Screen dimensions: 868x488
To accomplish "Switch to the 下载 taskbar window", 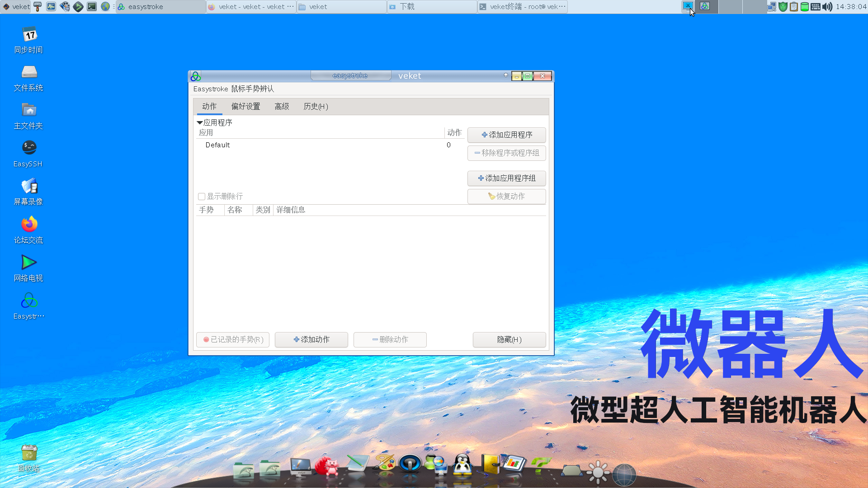I will pos(432,6).
